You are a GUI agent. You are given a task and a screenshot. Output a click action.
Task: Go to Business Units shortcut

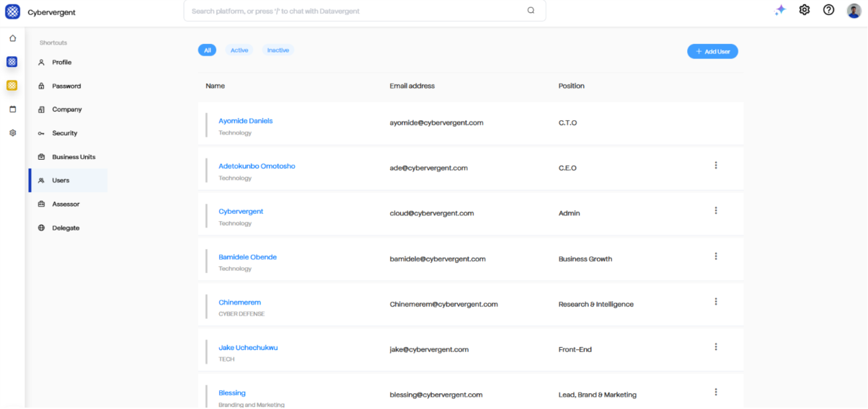[74, 157]
